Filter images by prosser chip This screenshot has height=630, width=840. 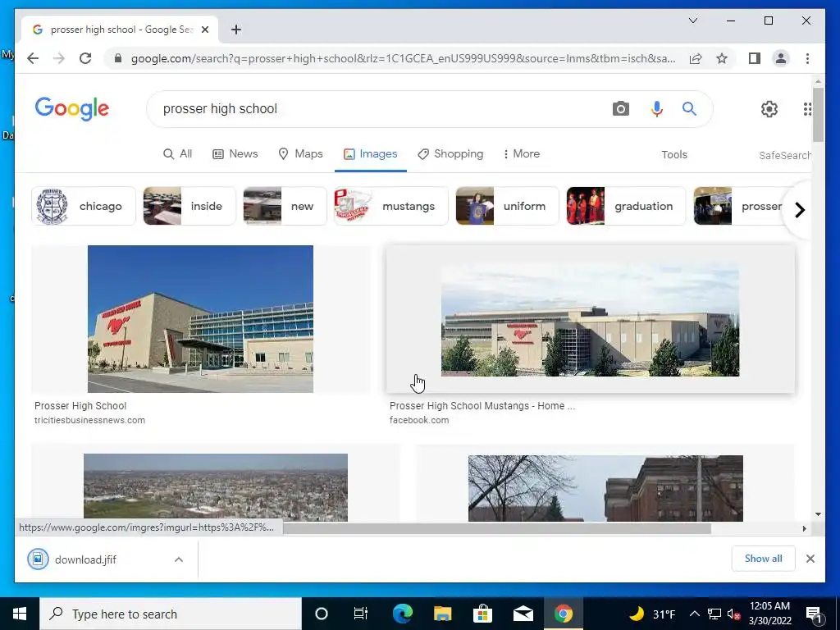click(x=739, y=206)
